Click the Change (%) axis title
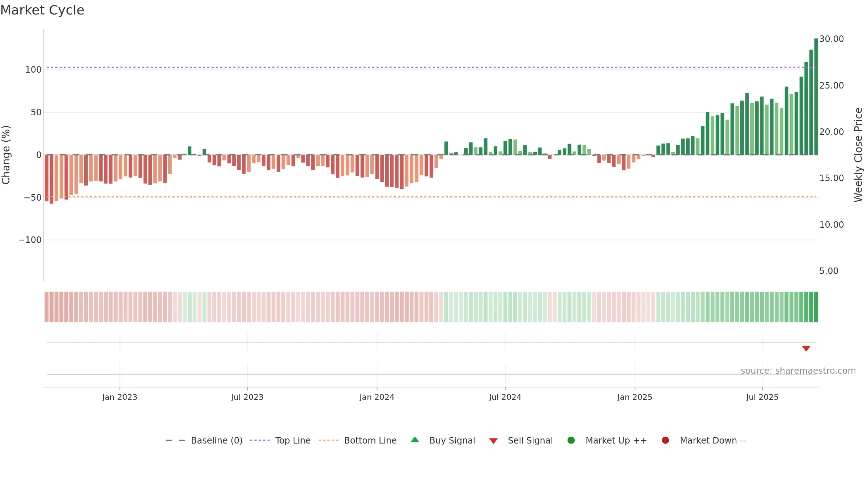The image size is (868, 488). (6, 155)
